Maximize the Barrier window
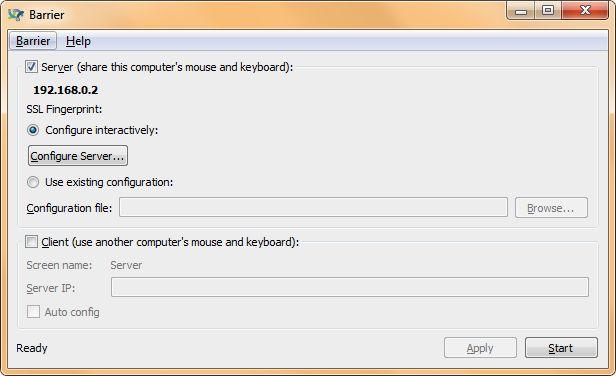 (548, 11)
